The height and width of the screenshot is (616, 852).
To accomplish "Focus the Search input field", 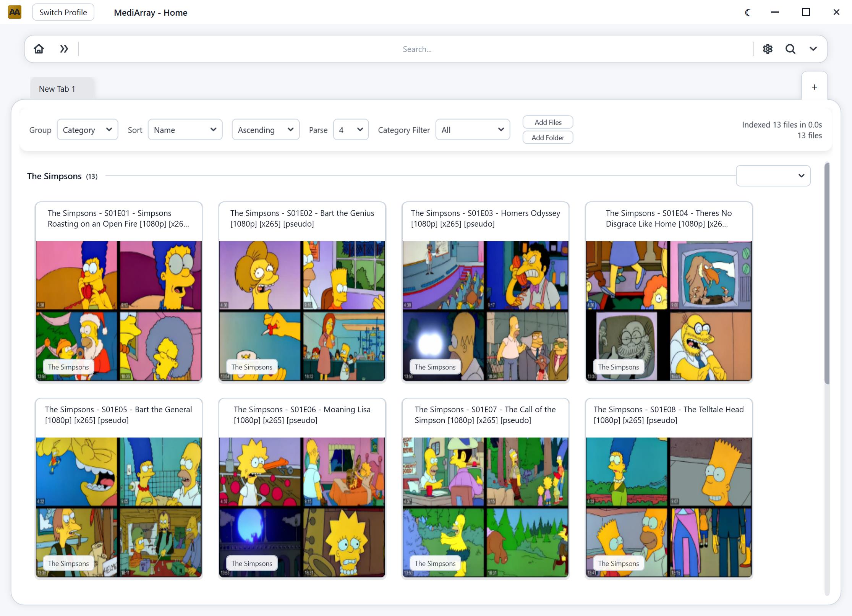I will pos(417,49).
